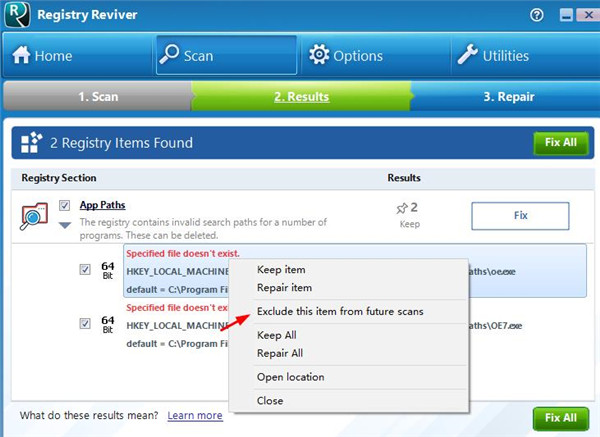Select the OE7.exe registry path row

click(355, 325)
